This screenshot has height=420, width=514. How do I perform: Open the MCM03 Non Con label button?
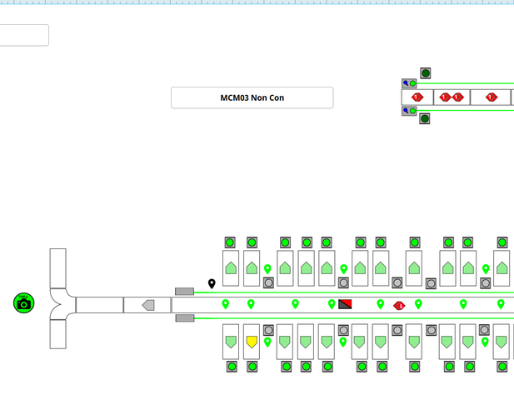point(252,97)
